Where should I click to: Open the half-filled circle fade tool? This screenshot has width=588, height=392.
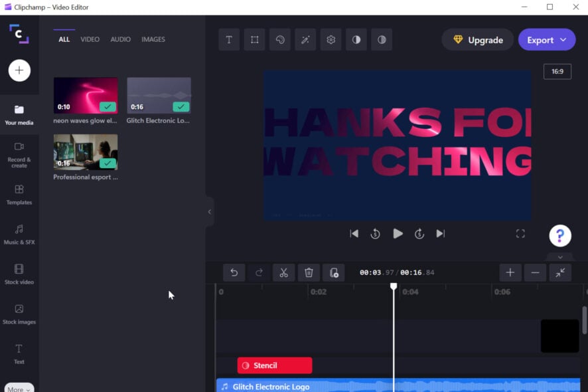[x=356, y=39]
